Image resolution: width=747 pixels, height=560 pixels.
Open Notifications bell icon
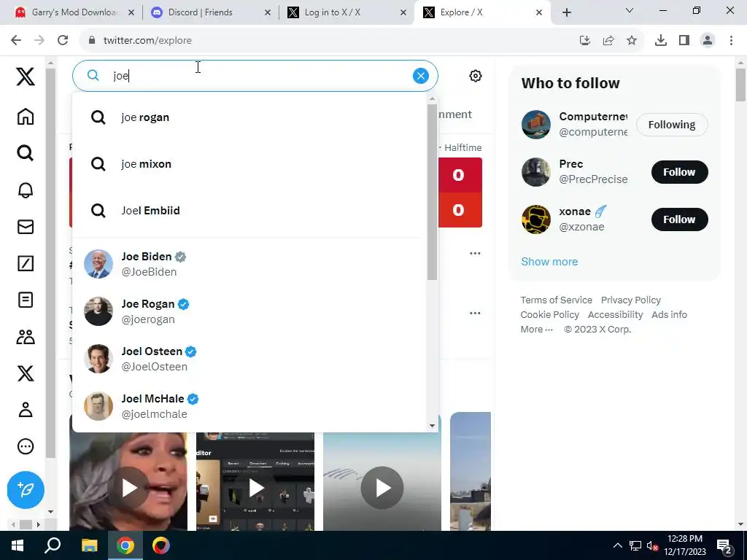click(26, 190)
